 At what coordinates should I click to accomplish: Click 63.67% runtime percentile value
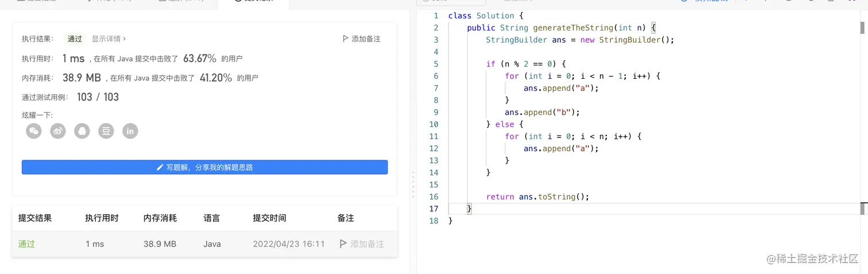200,59
